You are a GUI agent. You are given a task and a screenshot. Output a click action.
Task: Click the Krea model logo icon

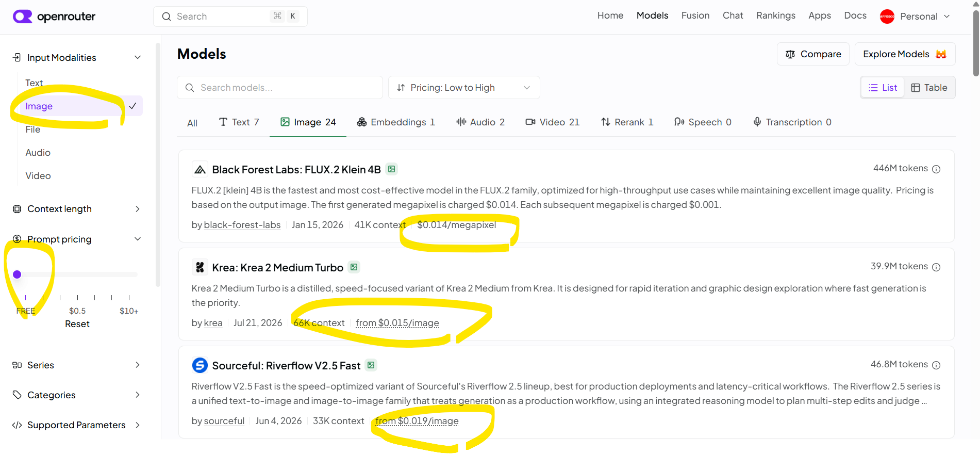tap(200, 267)
